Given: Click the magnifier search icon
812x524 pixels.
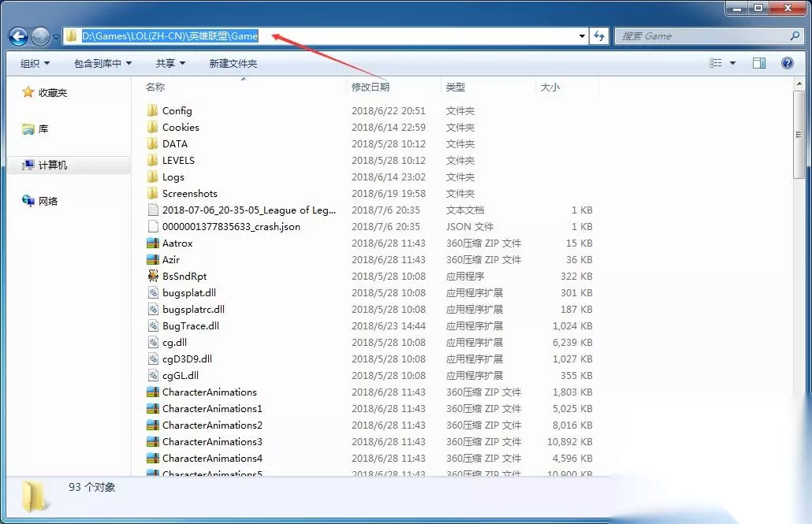Looking at the screenshot, I should coord(795,35).
